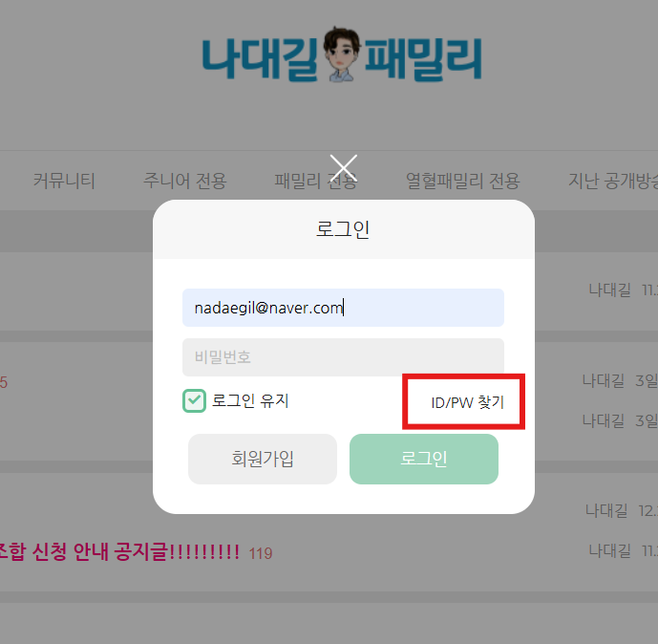This screenshot has height=644, width=658.
Task: Click the cartoon face in the logo
Action: [x=342, y=54]
